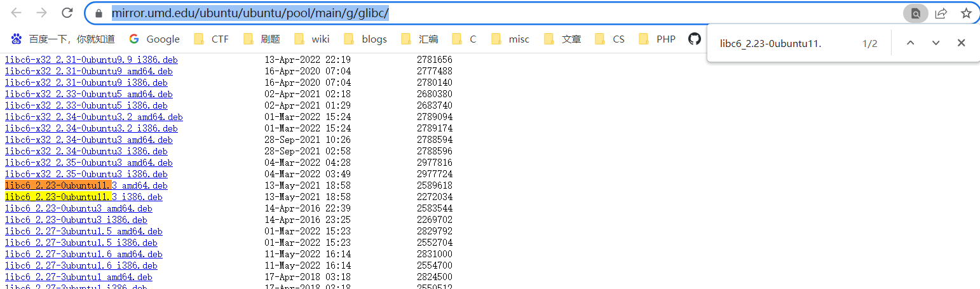The width and height of the screenshot is (980, 289).
Task: Reload the current page
Action: pos(67,13)
